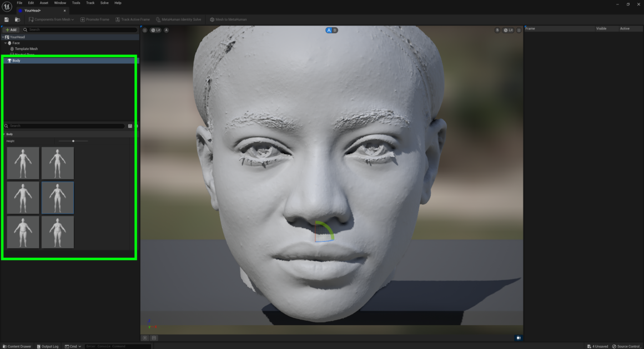Click the Active column header

[625, 29]
